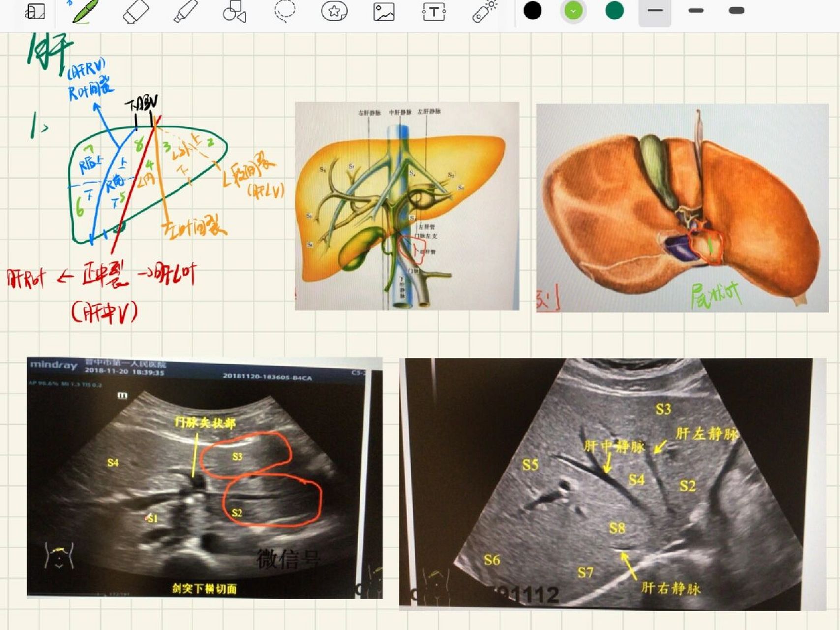Open the Stickers/Elements tool
840x630 pixels.
click(334, 12)
